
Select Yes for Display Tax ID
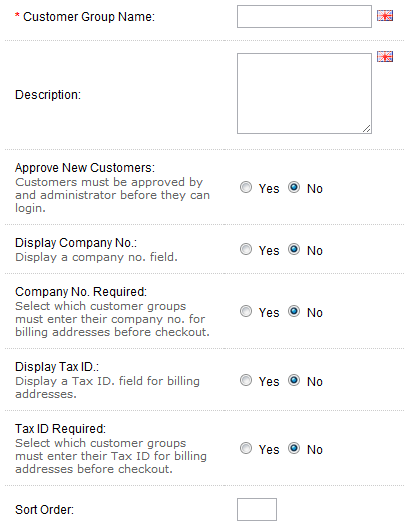(246, 380)
